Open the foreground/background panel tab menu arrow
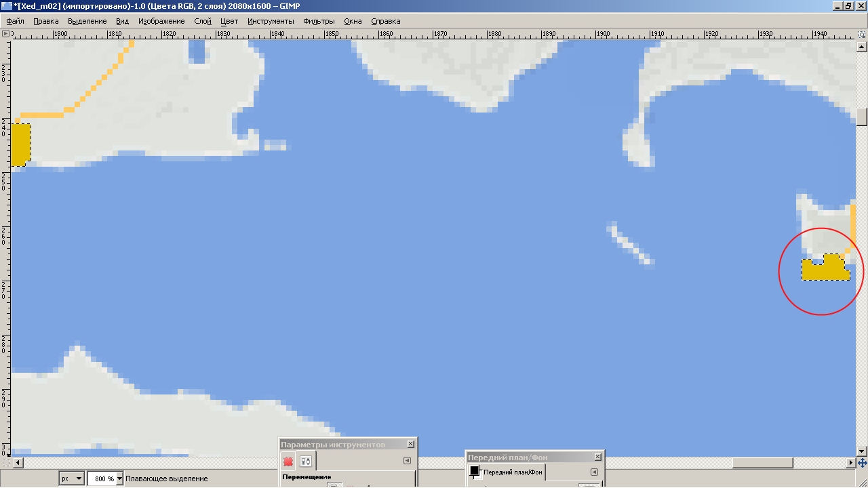The width and height of the screenshot is (868, 488). 594,472
